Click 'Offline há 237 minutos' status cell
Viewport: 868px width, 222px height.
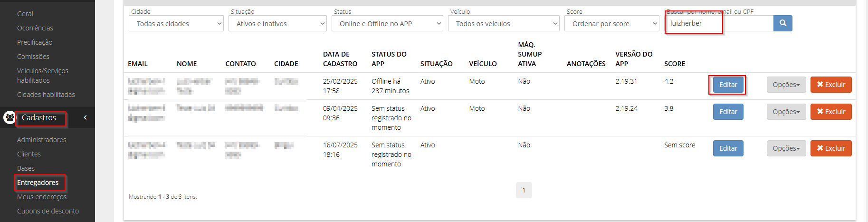point(391,86)
